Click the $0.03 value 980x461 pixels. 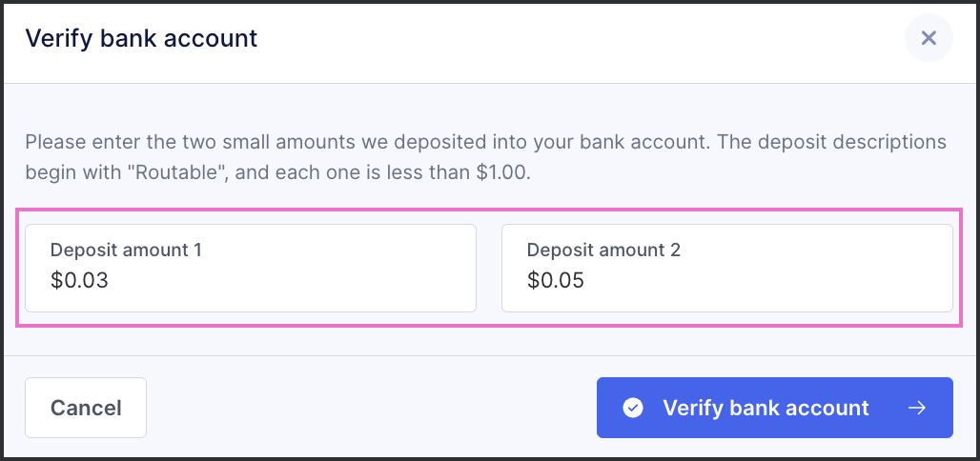pyautogui.click(x=79, y=280)
